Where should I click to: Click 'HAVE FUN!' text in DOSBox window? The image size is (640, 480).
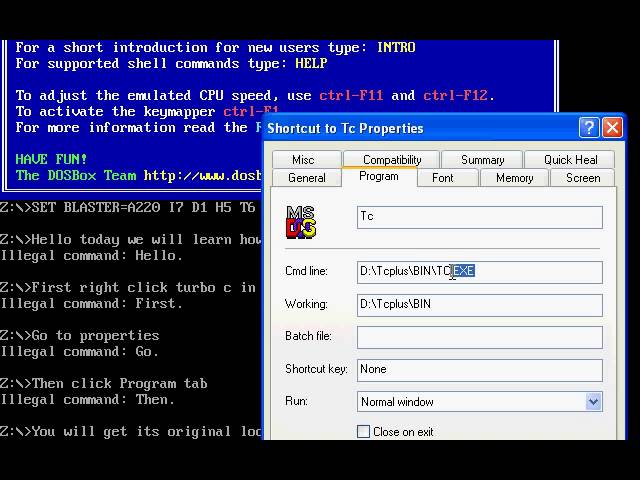(51, 159)
